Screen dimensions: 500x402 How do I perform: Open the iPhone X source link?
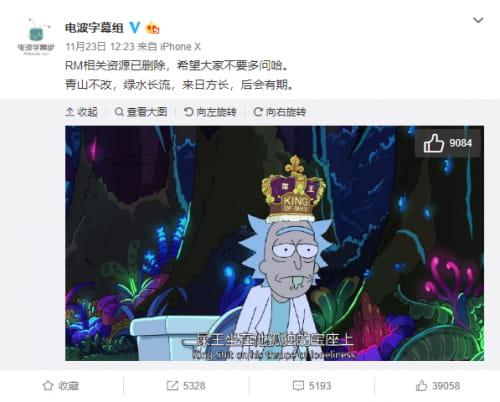[x=180, y=46]
